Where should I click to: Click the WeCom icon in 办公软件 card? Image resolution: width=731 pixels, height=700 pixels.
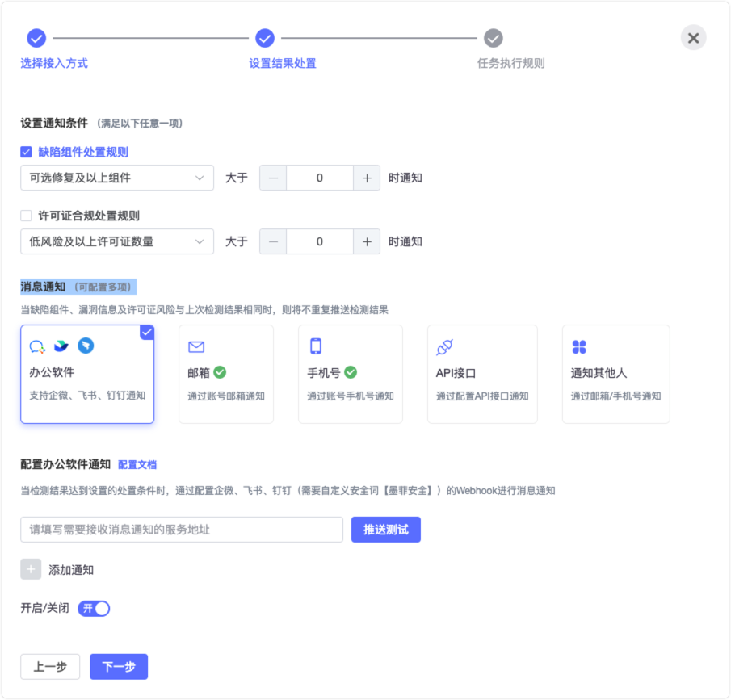point(37,346)
